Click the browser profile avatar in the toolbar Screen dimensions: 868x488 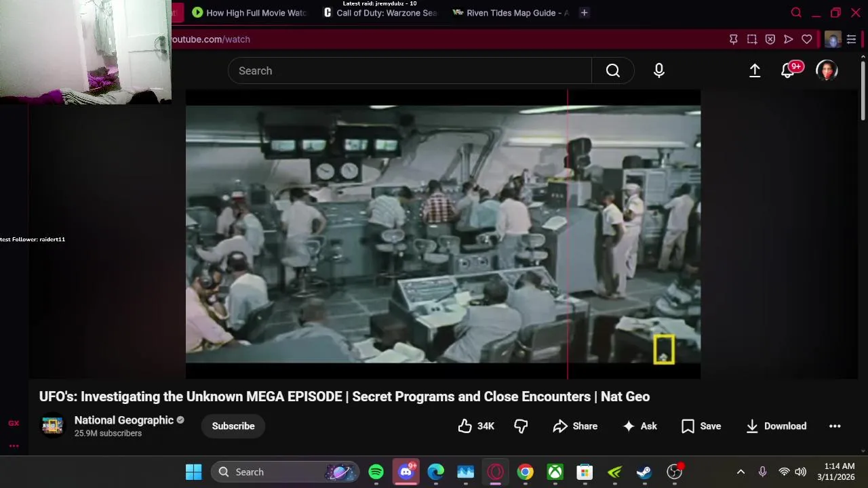833,39
